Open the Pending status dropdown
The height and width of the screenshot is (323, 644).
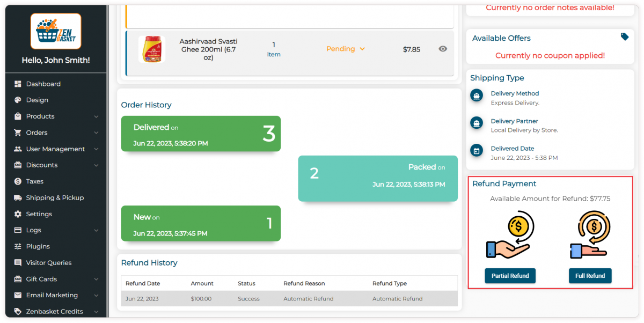346,49
